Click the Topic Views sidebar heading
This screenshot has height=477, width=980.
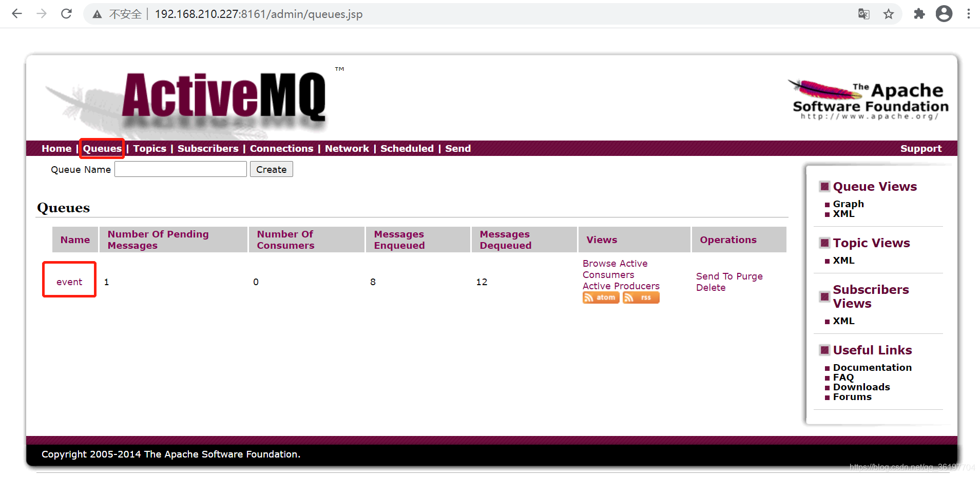(871, 243)
